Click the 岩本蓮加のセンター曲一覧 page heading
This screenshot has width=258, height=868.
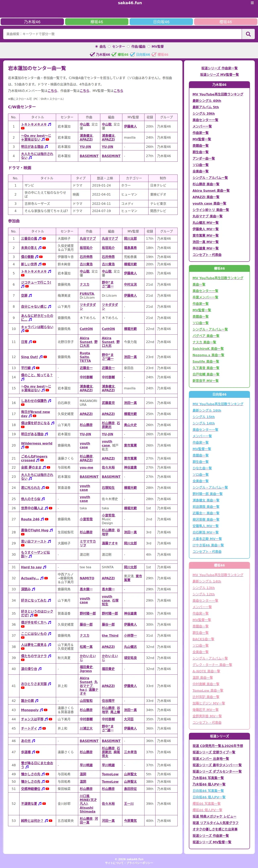click(37, 68)
